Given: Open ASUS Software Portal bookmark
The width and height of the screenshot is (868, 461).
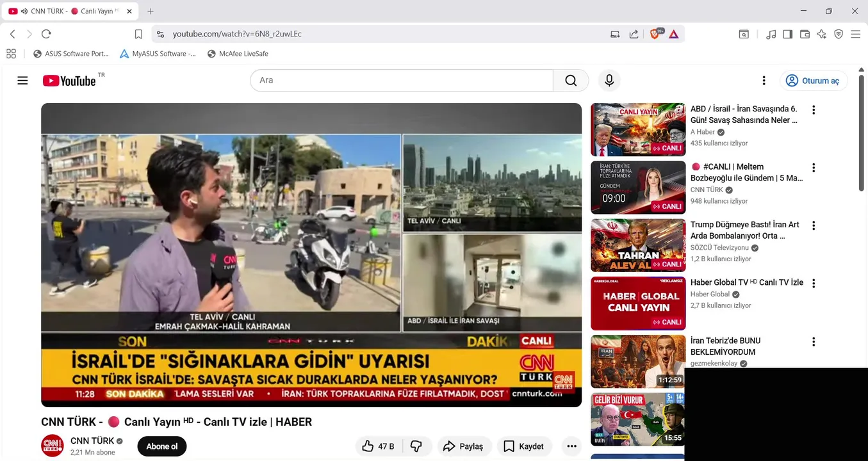Looking at the screenshot, I should click(x=71, y=54).
